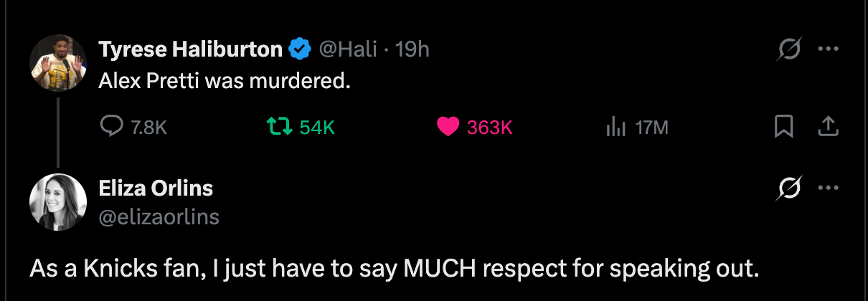Click Haliburton's blue verified badge
The height and width of the screenshot is (301, 868).
pos(299,49)
